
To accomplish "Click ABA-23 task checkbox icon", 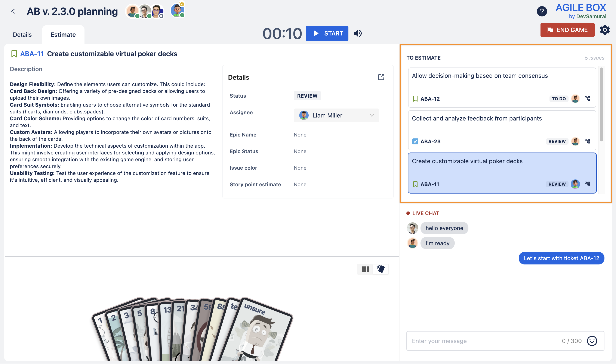I will [415, 142].
